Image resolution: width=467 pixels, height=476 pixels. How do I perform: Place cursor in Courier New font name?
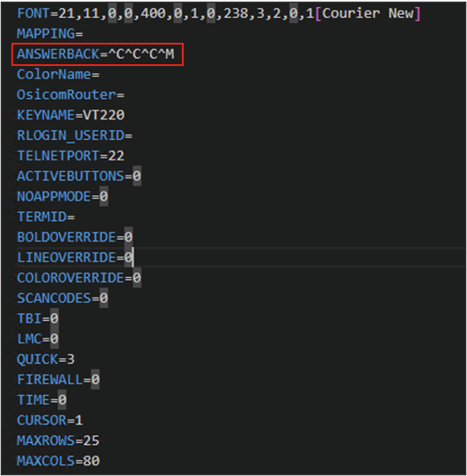(x=368, y=13)
